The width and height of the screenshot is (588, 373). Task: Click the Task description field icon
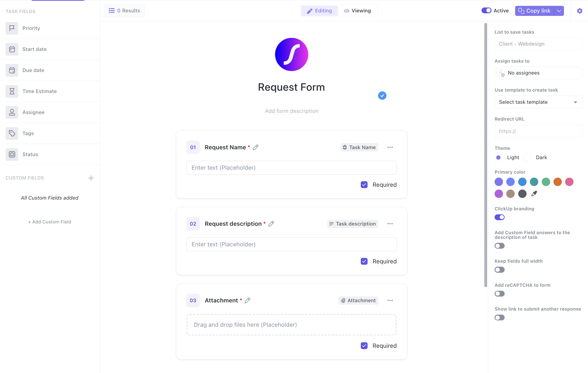330,224
